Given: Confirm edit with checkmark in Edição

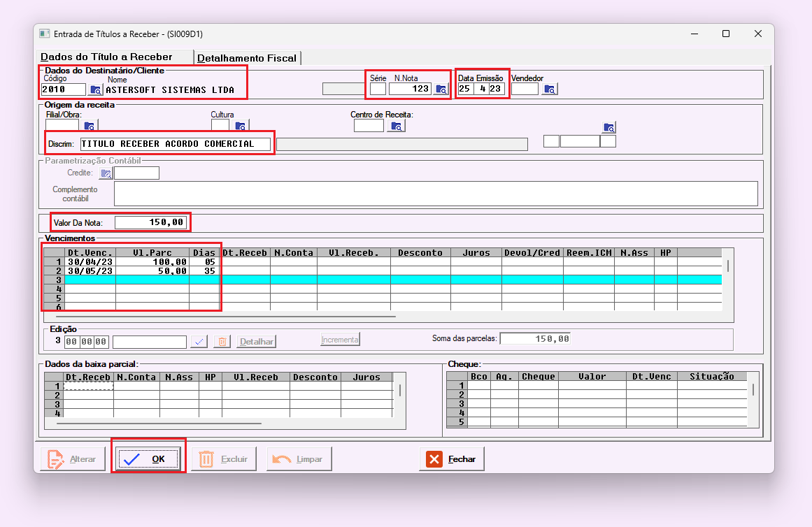Looking at the screenshot, I should coord(199,341).
